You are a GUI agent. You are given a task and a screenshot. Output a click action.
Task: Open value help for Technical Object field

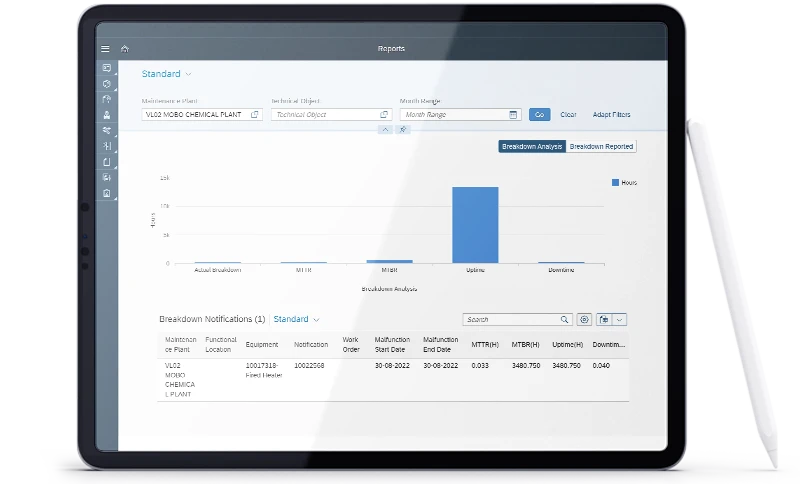pos(384,115)
